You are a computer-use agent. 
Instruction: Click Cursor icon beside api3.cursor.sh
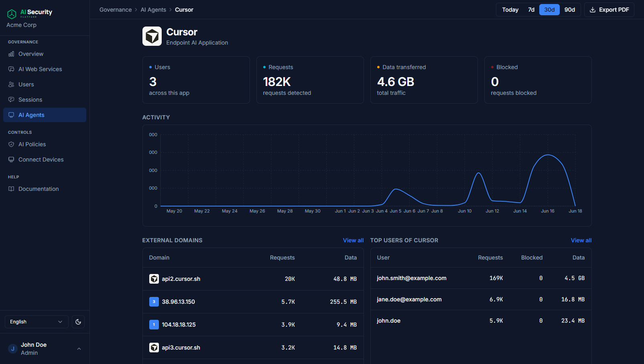tap(154, 348)
